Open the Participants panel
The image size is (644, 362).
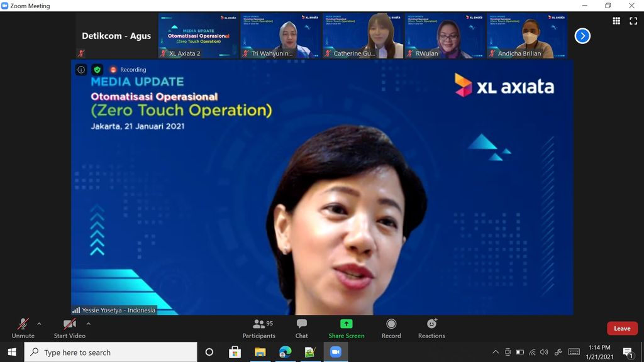(258, 328)
